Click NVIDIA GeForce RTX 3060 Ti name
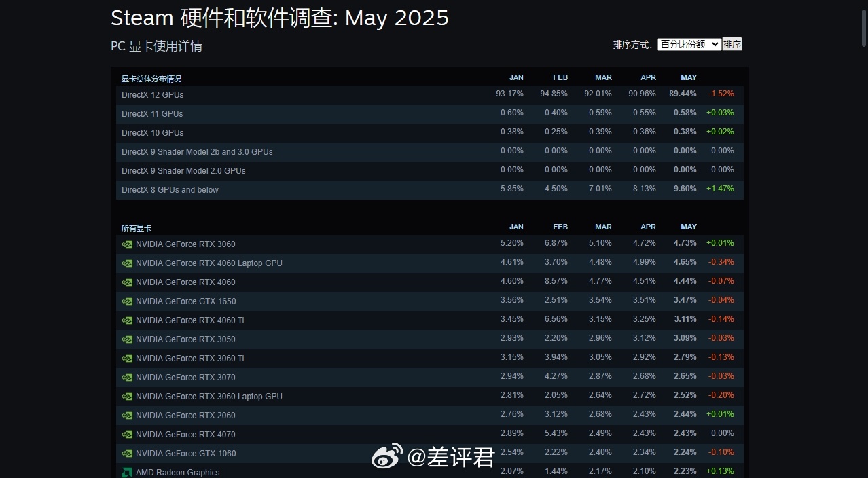The image size is (868, 478). 190,358
